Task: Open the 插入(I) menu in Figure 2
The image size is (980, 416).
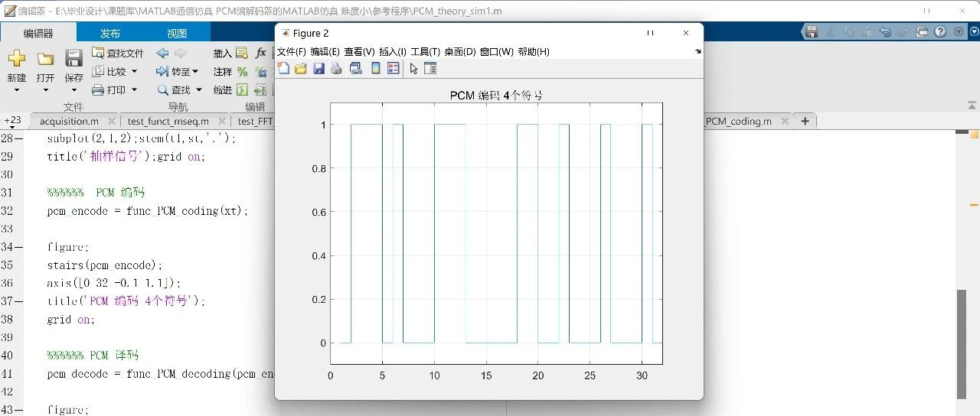Action: tap(393, 51)
